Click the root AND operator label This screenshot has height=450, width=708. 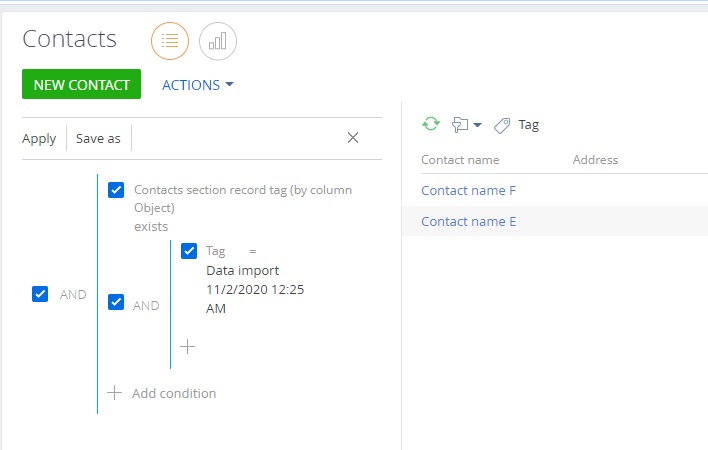coord(73,295)
